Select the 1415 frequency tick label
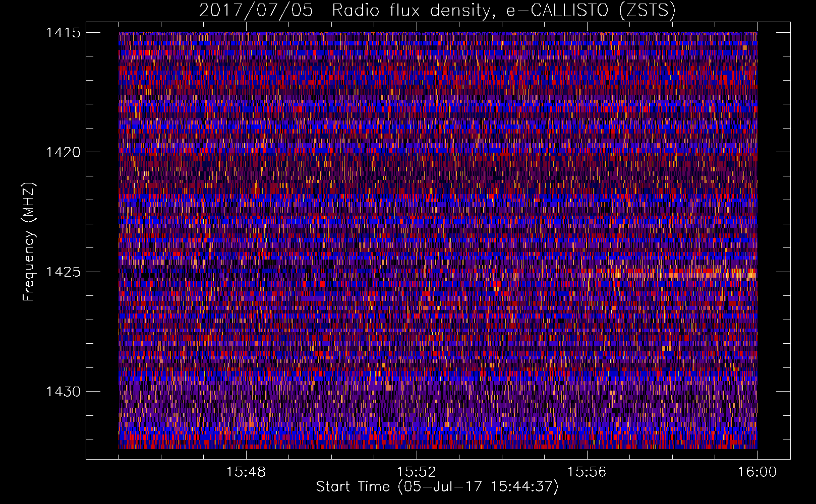 click(64, 33)
